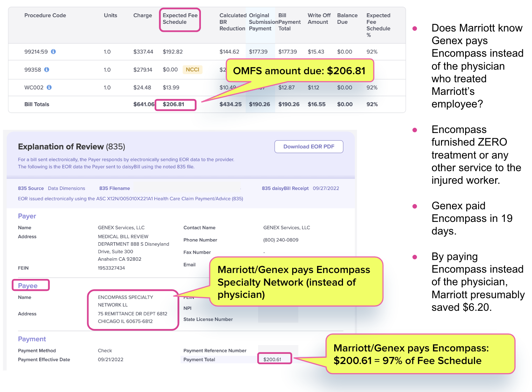Select the $337.44 charge for 99214:59
Image resolution: width=532 pixels, height=392 pixels.
[x=143, y=52]
